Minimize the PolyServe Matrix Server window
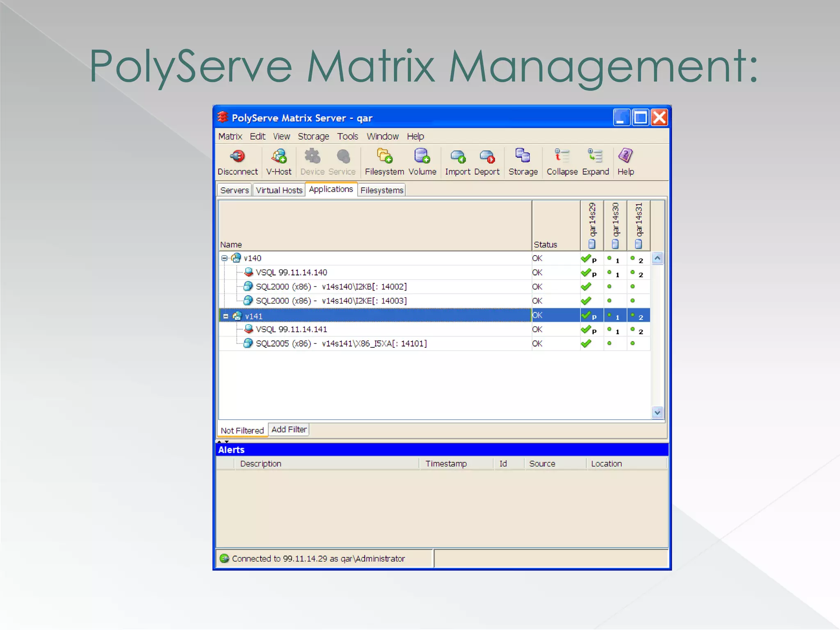This screenshot has height=630, width=840. click(x=621, y=118)
